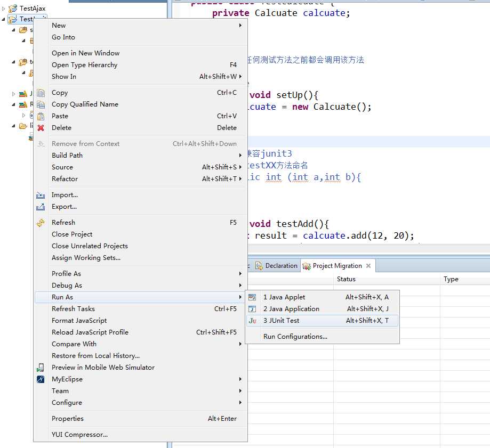This screenshot has width=490, height=448.
Task: Choose Close Project menu entry
Action: (140, 234)
